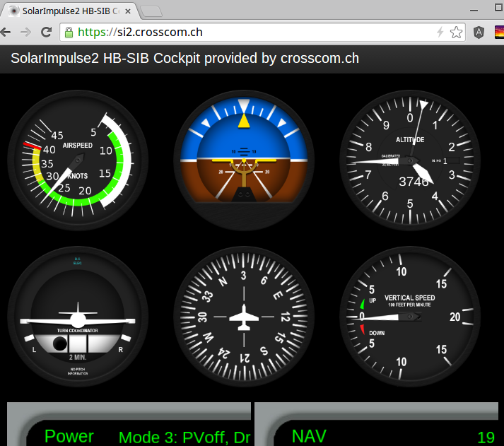This screenshot has height=446, width=504.
Task: Click the Mode 3: PVoff status text
Action: pos(184,437)
